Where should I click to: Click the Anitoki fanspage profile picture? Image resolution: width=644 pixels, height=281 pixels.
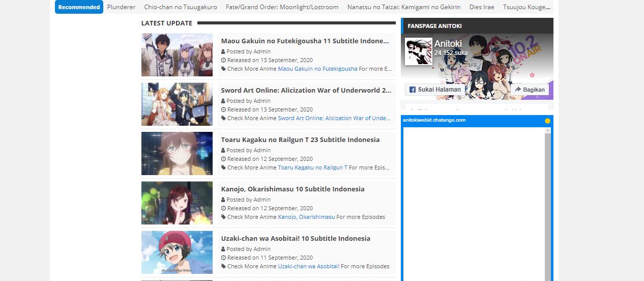[x=418, y=51]
